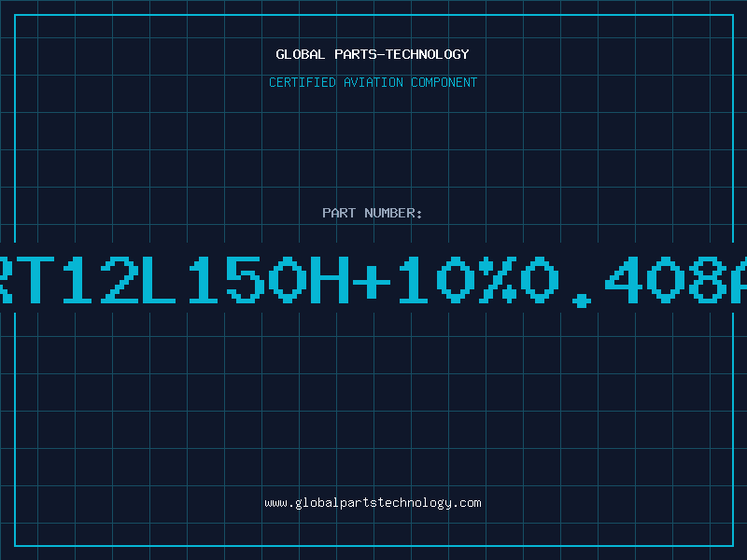Open the www.globalpartstechnology.com link
Image resolution: width=747 pixels, height=560 pixels.
point(373,503)
